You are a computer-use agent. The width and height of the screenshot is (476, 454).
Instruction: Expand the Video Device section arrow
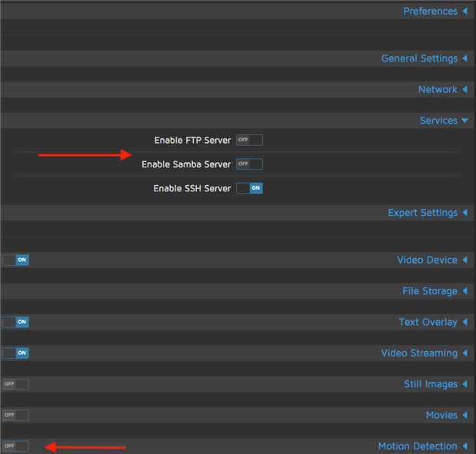pos(464,260)
